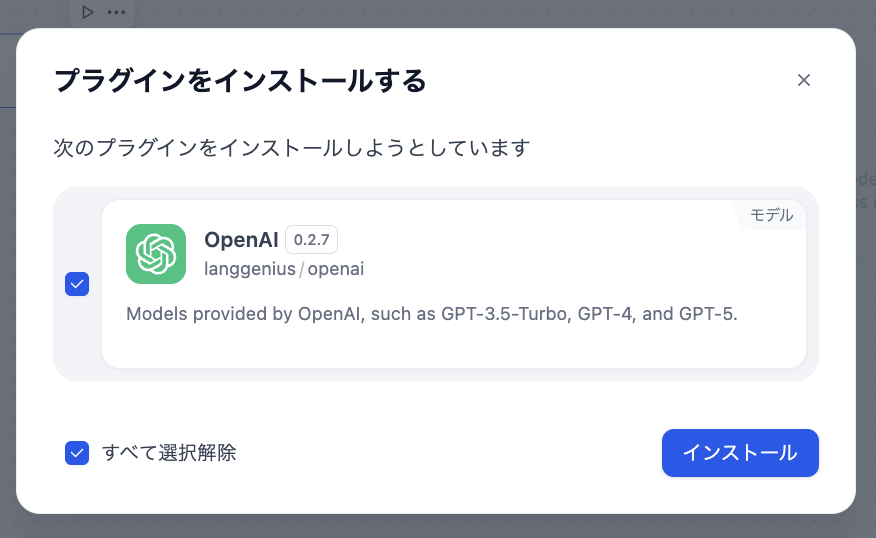Click the 0.2.7 version badge
Screen dimensions: 876x538
tap(312, 240)
